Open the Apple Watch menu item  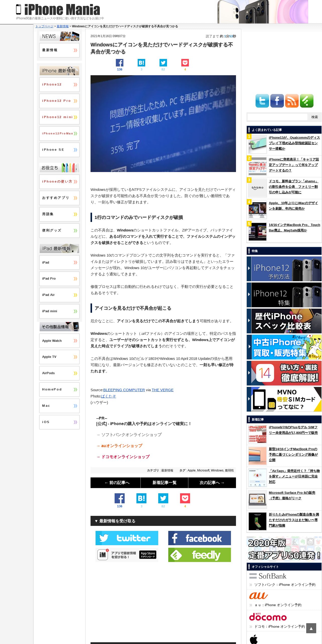(x=59, y=341)
